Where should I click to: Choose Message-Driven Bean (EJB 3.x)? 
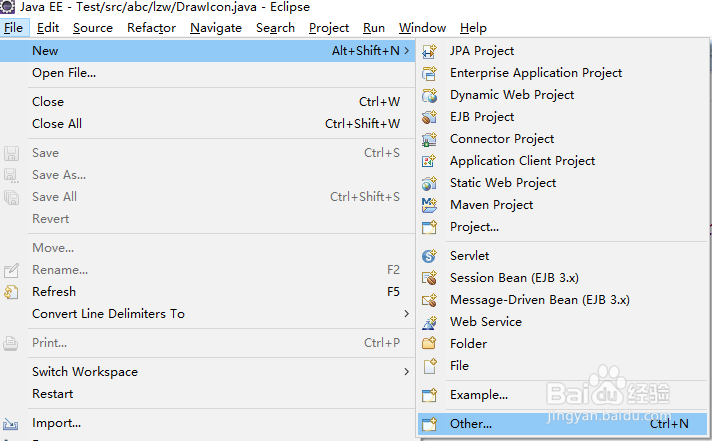pyautogui.click(x=563, y=300)
